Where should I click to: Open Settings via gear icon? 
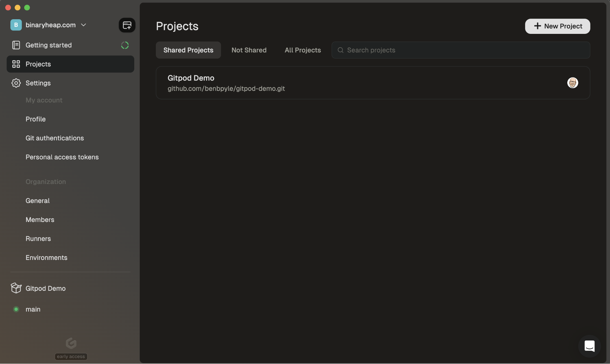16,83
